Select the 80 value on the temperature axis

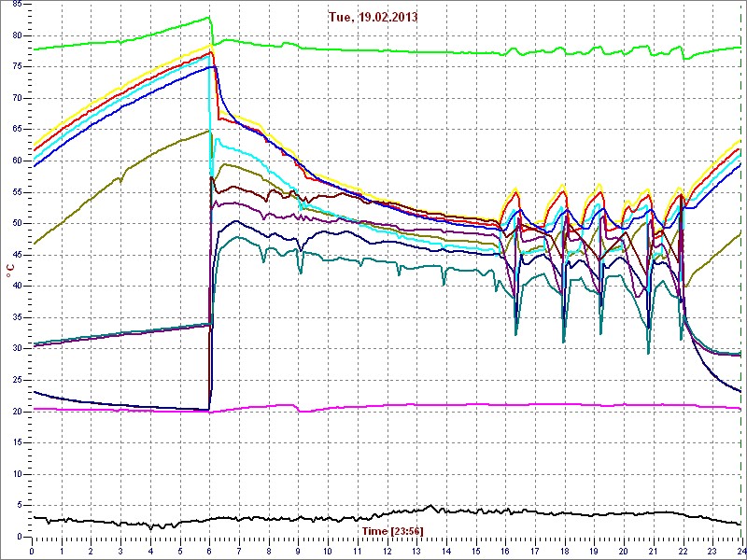click(x=17, y=35)
